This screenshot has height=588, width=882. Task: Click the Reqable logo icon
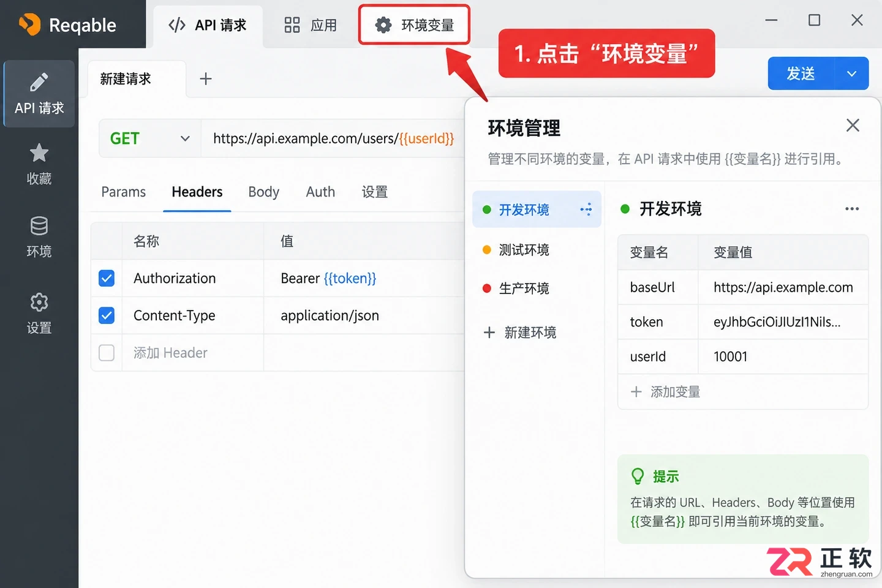(29, 24)
